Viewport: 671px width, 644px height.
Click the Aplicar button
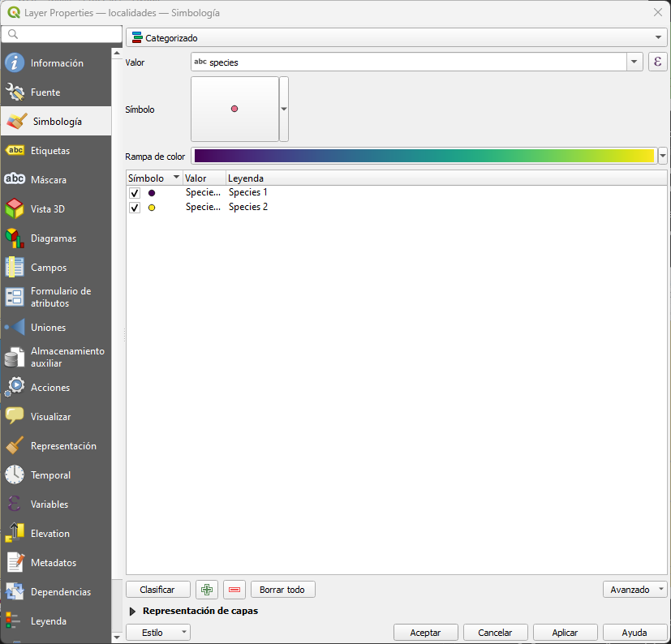click(566, 633)
